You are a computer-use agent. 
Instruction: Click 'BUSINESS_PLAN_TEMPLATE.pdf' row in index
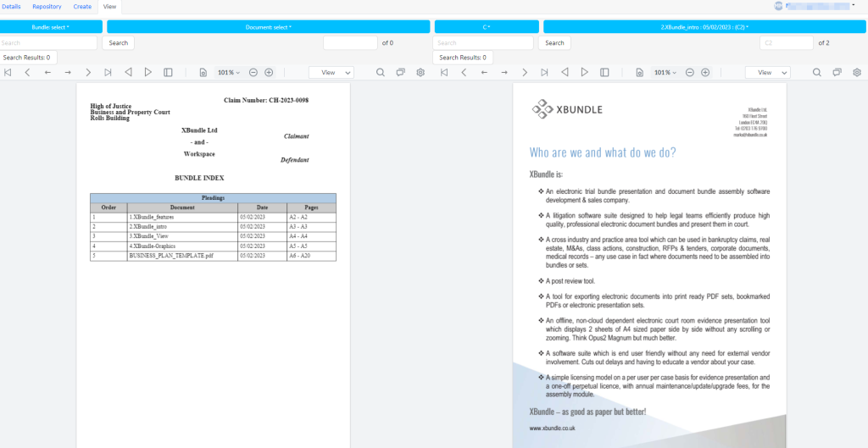(213, 256)
